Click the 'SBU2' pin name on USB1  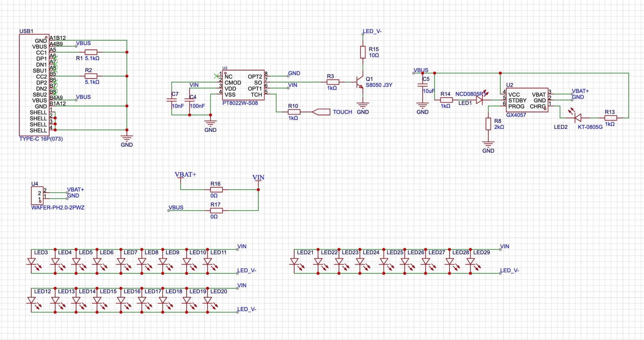tap(40, 94)
